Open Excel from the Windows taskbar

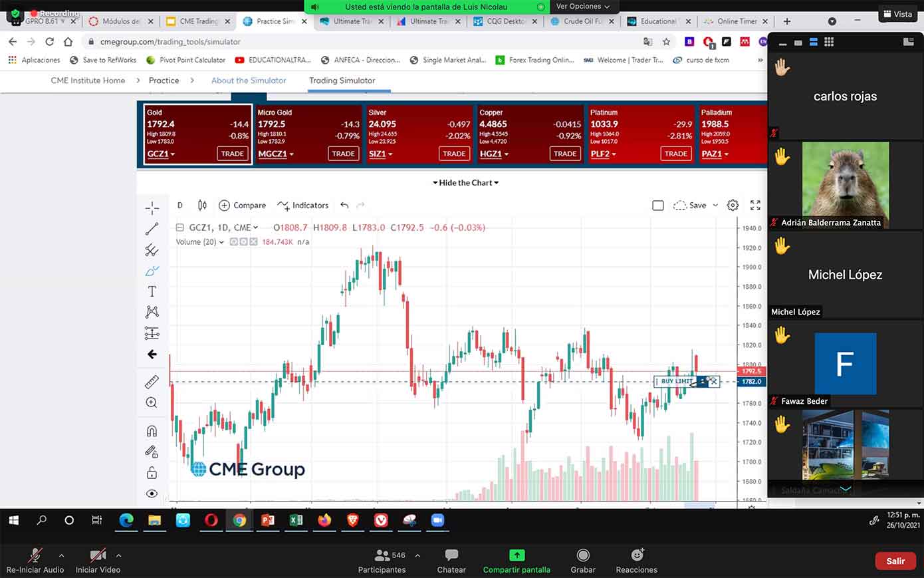296,520
